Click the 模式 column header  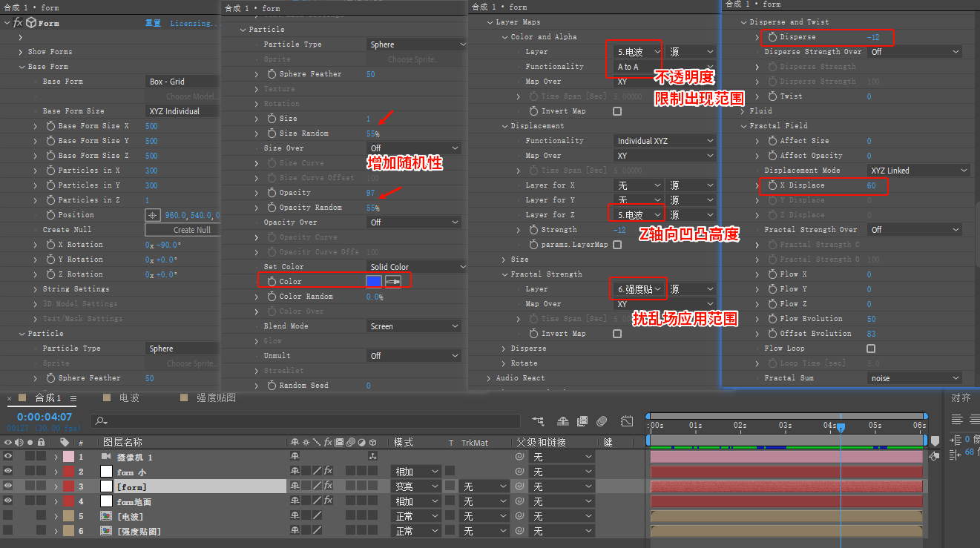click(403, 443)
